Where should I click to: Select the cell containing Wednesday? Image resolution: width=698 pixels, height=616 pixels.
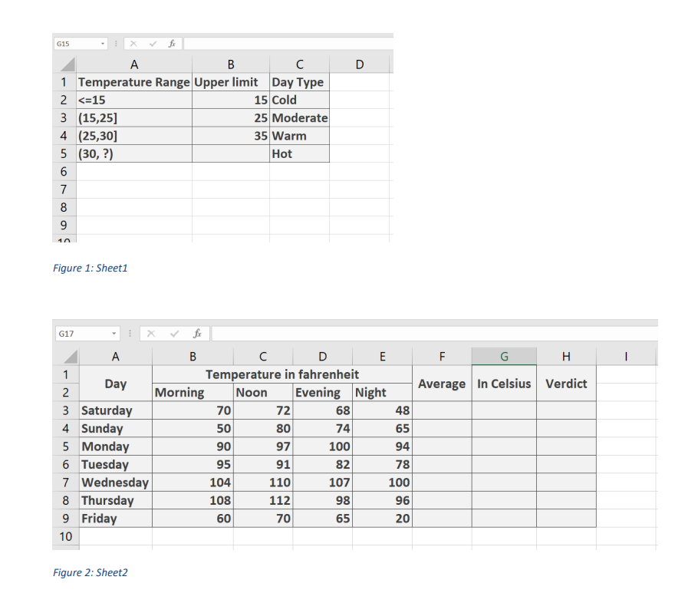115,482
